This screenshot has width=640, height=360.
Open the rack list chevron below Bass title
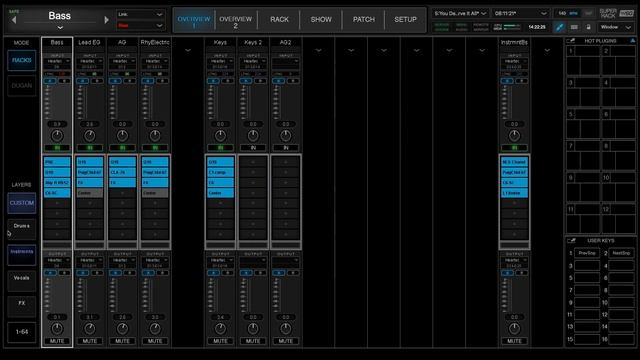[x=60, y=28]
